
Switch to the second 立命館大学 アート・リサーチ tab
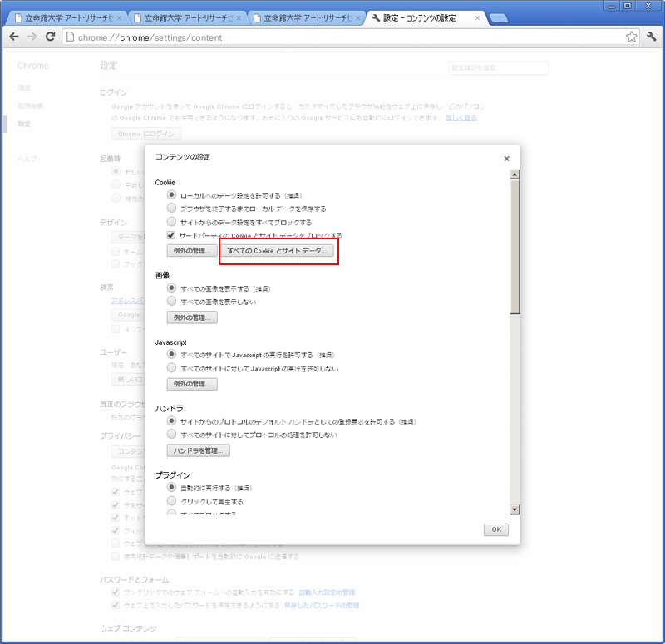(184, 18)
